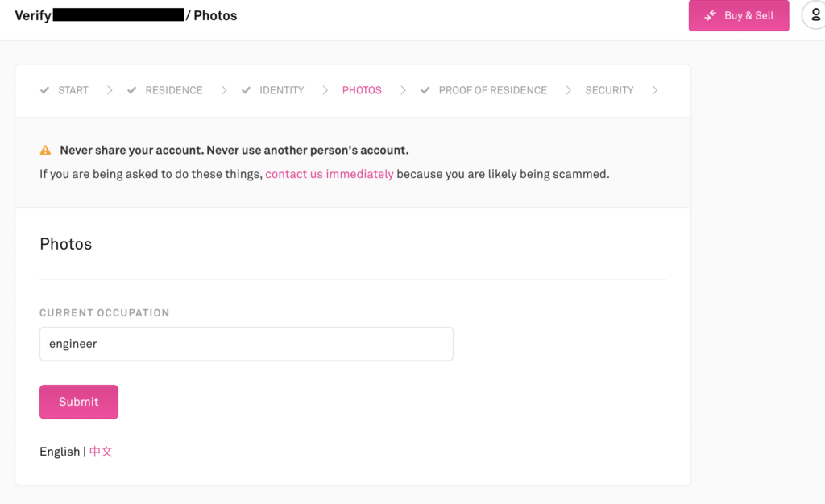Click the orange warning triangle icon
Screen dimensions: 825x504
(x=46, y=151)
